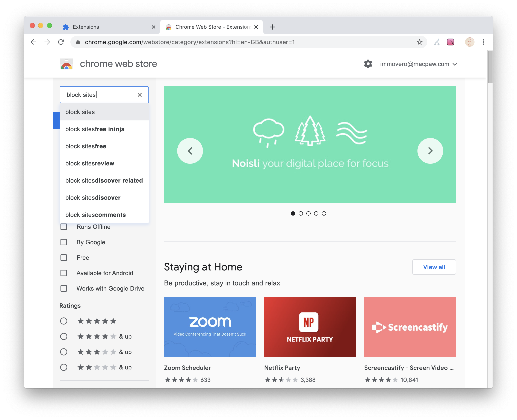Click the search input field for block sites
The height and width of the screenshot is (420, 517).
[105, 94]
